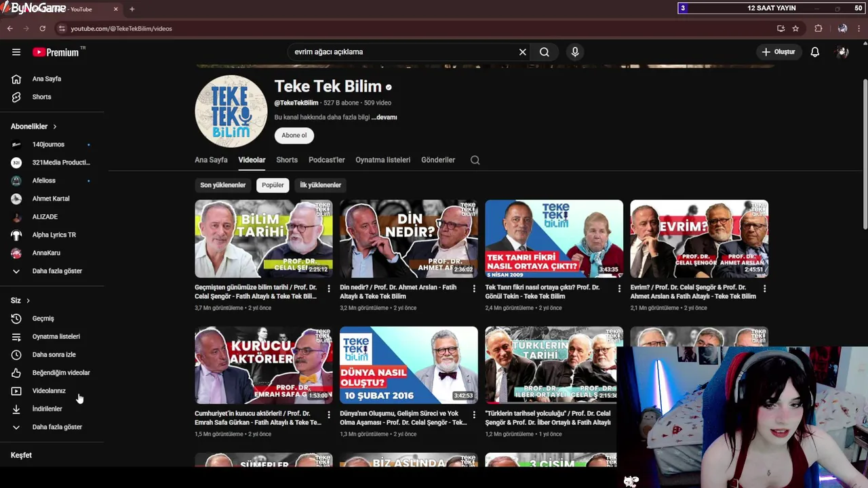The height and width of the screenshot is (488, 868).
Task: Play Dünya Nasıl Oluştu video thumbnail
Action: coord(409,365)
